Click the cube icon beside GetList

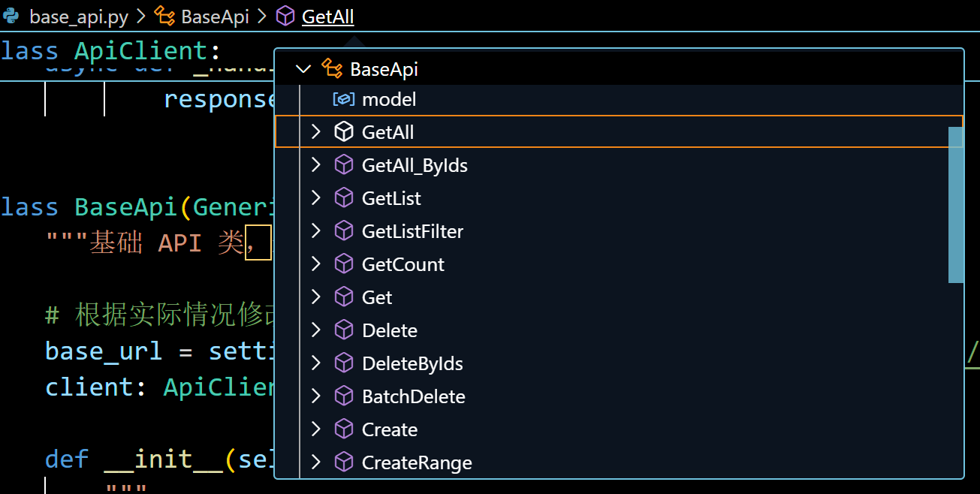[343, 198]
